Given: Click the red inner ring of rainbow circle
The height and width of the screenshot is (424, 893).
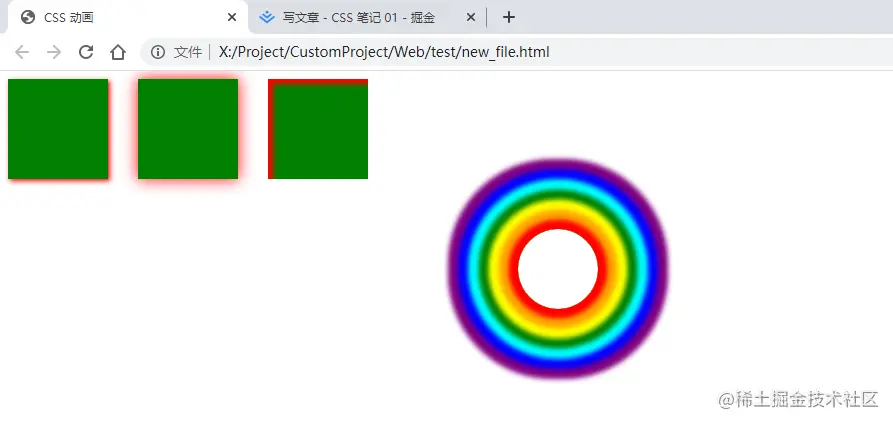Looking at the screenshot, I should (513, 269).
